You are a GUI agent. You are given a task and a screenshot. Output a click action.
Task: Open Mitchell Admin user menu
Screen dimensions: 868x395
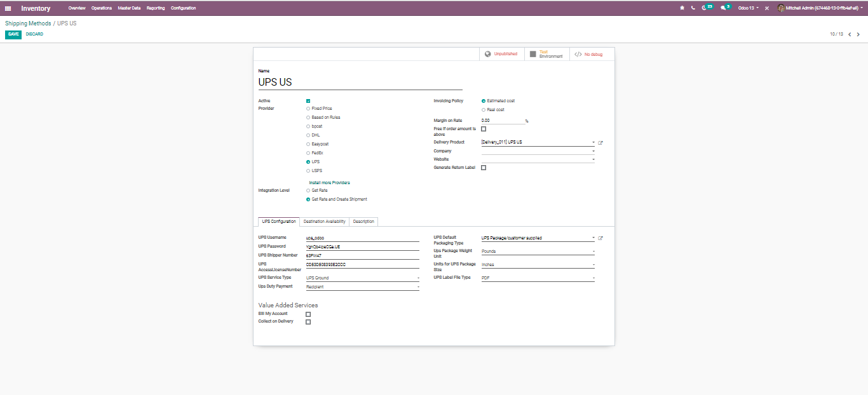(820, 8)
